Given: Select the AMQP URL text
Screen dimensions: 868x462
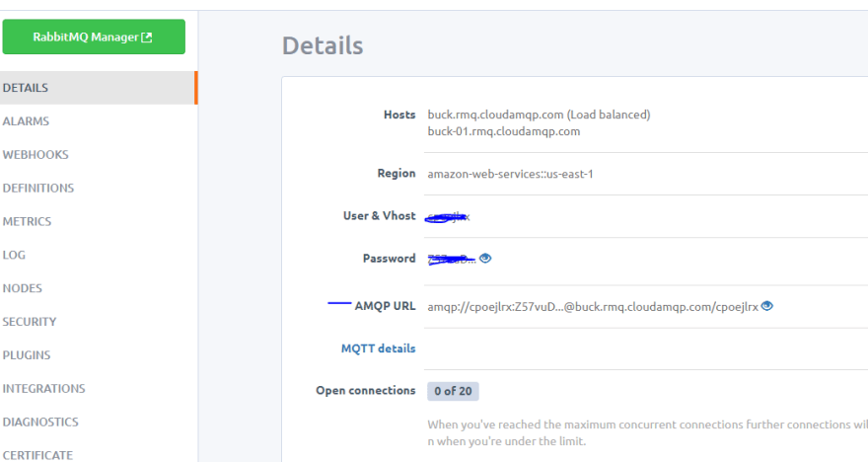Looking at the screenshot, I should tap(593, 307).
